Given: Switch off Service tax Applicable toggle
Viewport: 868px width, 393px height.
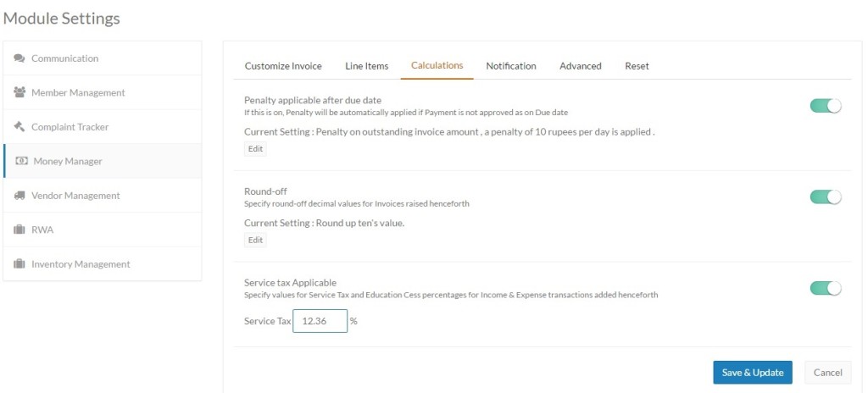Looking at the screenshot, I should tap(826, 288).
